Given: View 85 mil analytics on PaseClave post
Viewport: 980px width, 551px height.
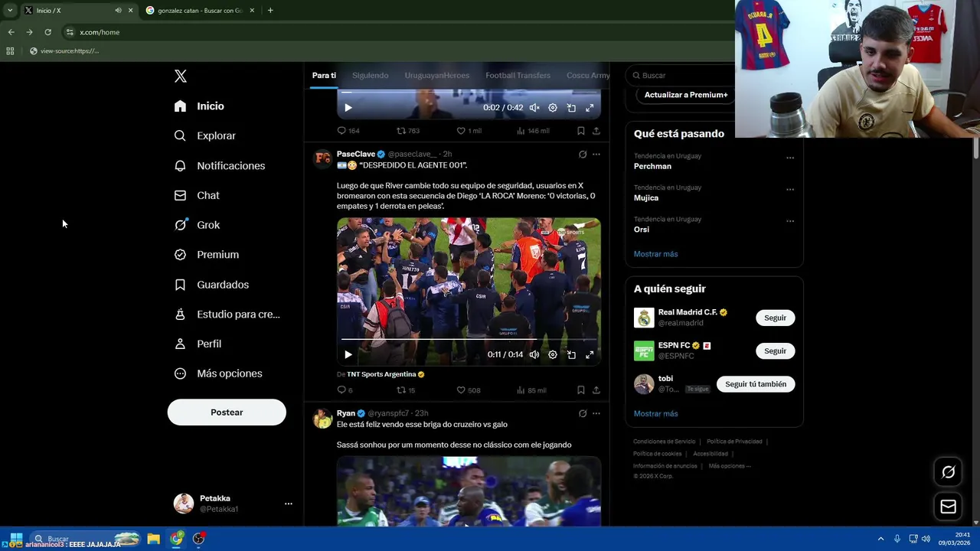Looking at the screenshot, I should coord(531,390).
